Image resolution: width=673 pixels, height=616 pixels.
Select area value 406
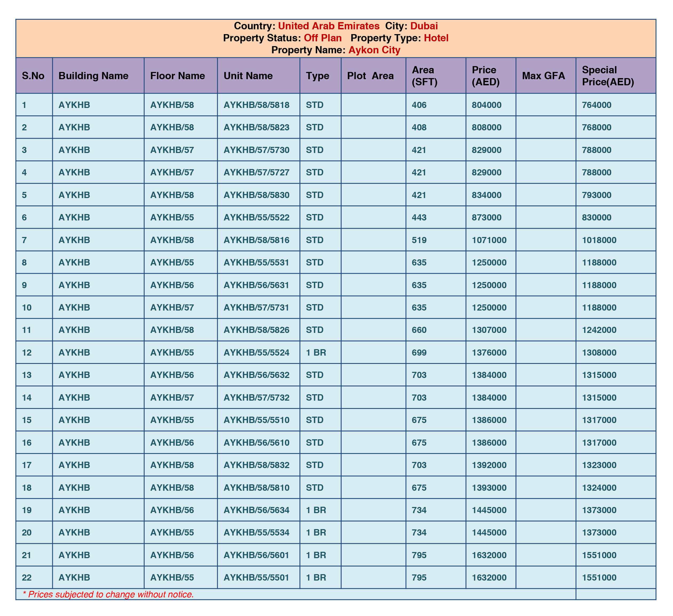[x=436, y=105]
